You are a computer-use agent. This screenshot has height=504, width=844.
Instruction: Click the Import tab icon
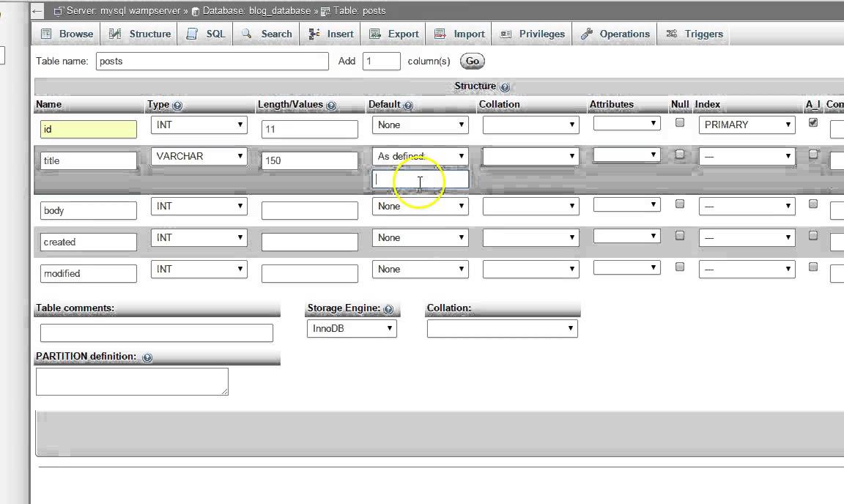[440, 34]
